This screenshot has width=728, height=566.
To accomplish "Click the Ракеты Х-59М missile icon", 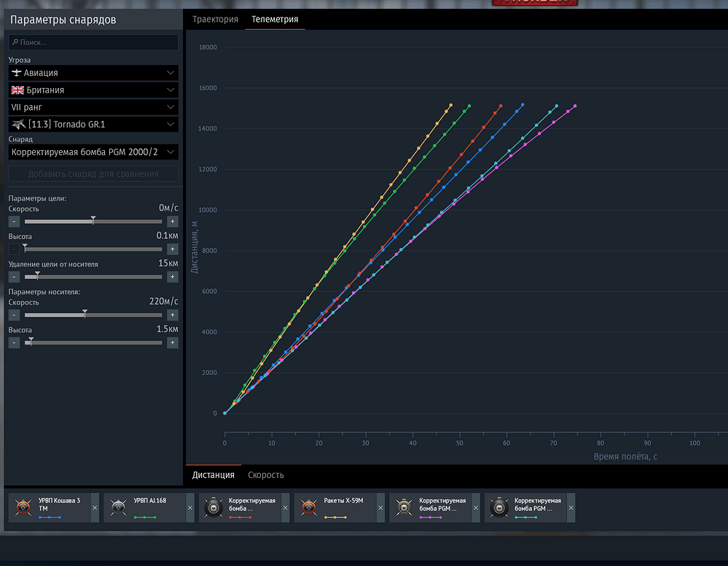I will 309,507.
